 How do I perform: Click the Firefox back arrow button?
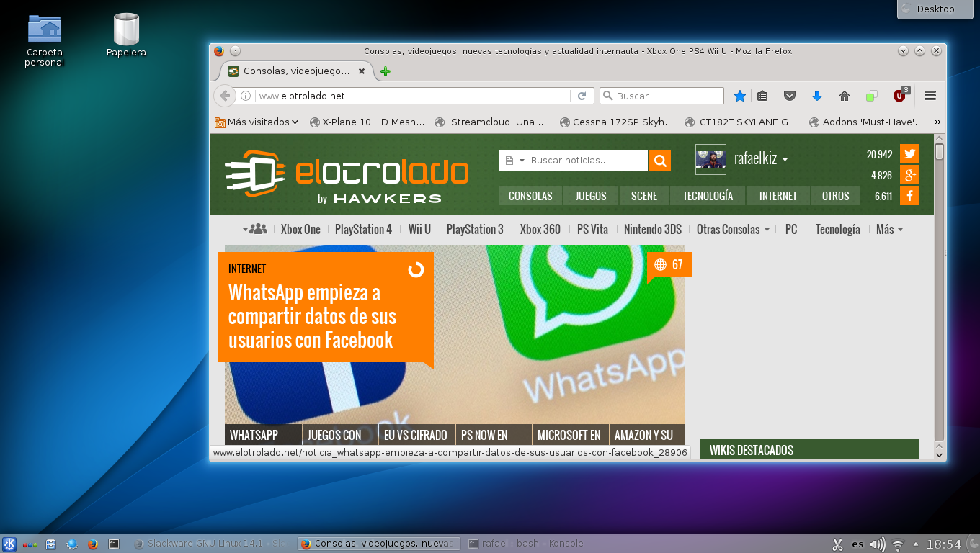pos(225,96)
